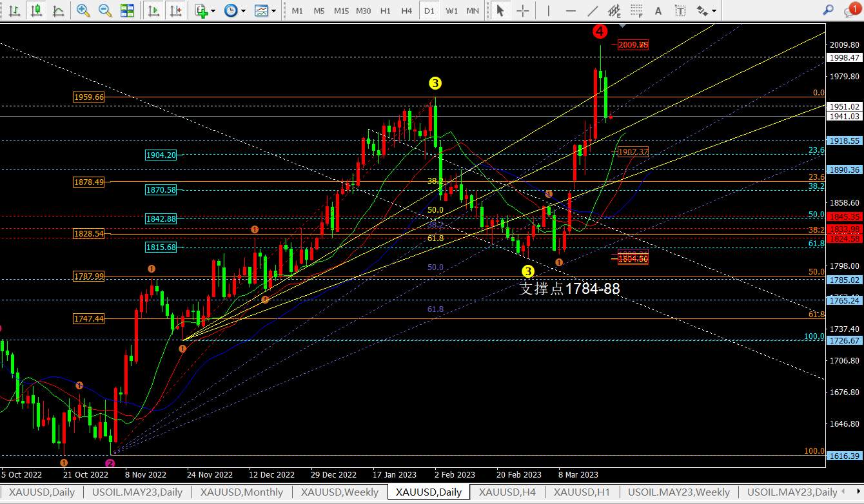Click the 1907.37 red price label
Image resolution: width=864 pixels, height=504 pixels.
pyautogui.click(x=633, y=152)
